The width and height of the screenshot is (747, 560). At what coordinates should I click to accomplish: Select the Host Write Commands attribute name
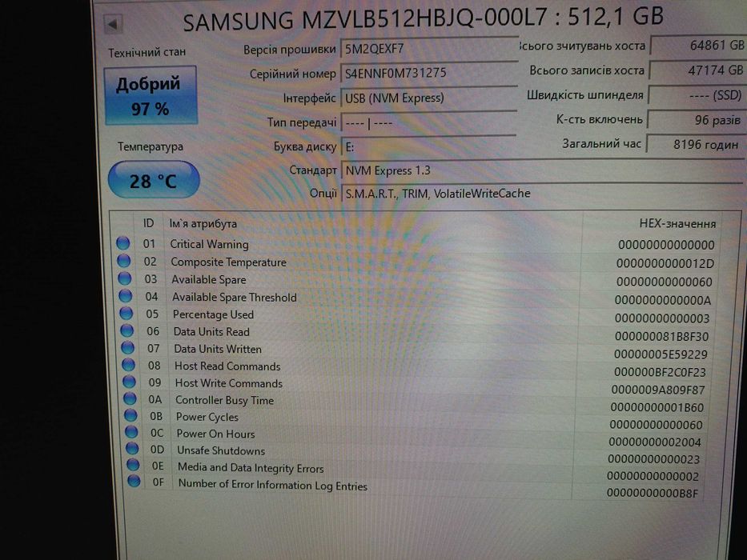229,383
